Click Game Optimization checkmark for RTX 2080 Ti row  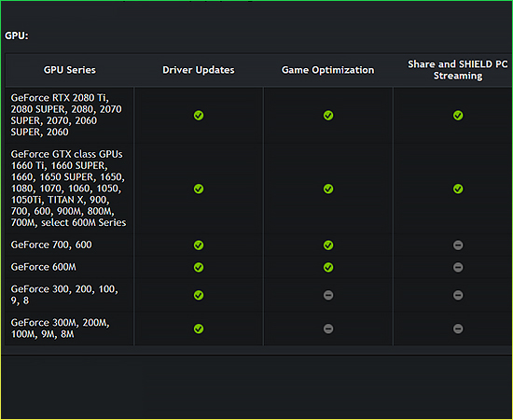(328, 115)
